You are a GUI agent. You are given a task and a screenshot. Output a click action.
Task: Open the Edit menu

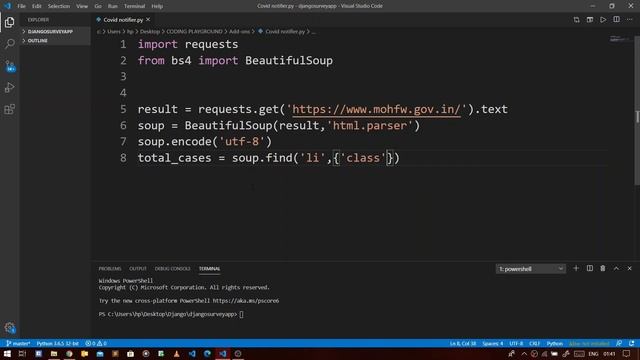[37, 6]
